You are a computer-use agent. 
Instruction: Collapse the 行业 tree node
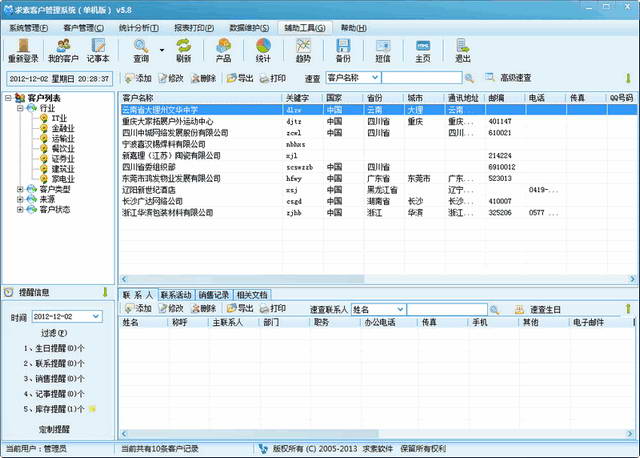pyautogui.click(x=20, y=108)
